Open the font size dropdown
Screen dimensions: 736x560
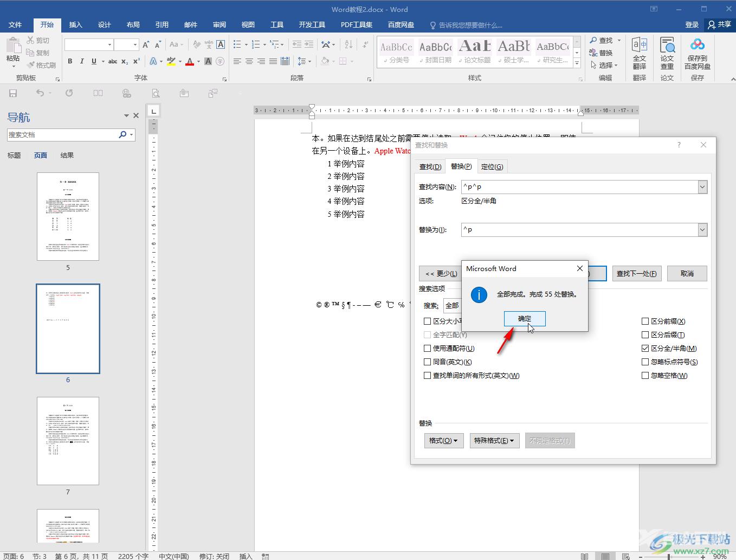(x=135, y=44)
